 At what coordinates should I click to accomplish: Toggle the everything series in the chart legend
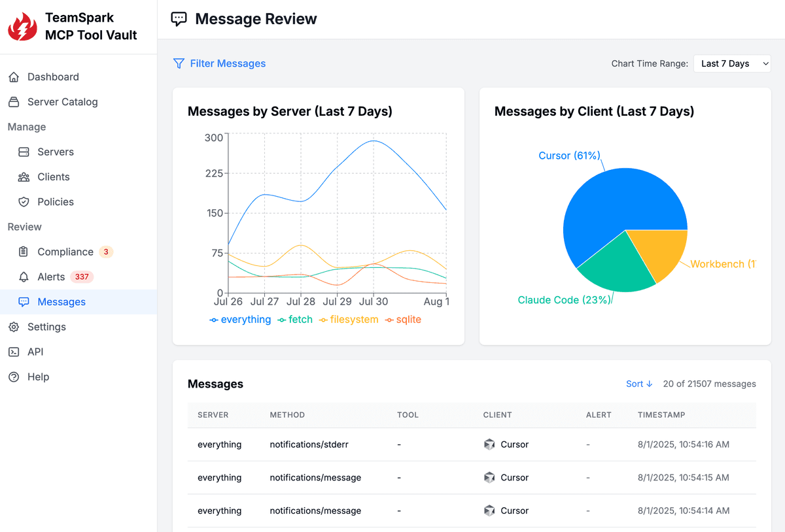click(241, 319)
